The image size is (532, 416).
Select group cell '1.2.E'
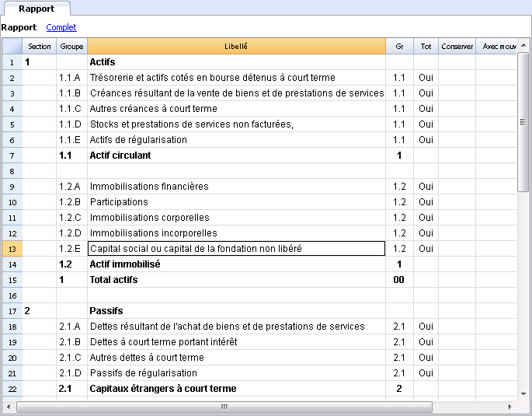[71, 249]
